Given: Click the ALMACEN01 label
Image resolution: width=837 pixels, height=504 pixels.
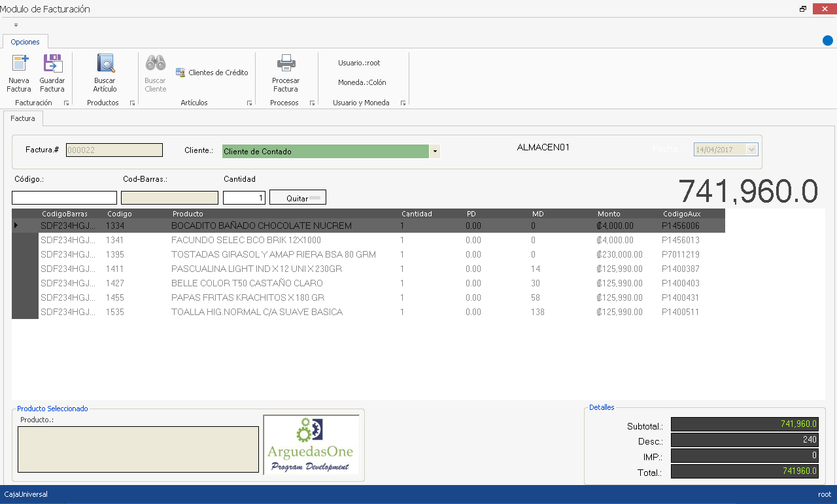Looking at the screenshot, I should [x=543, y=147].
